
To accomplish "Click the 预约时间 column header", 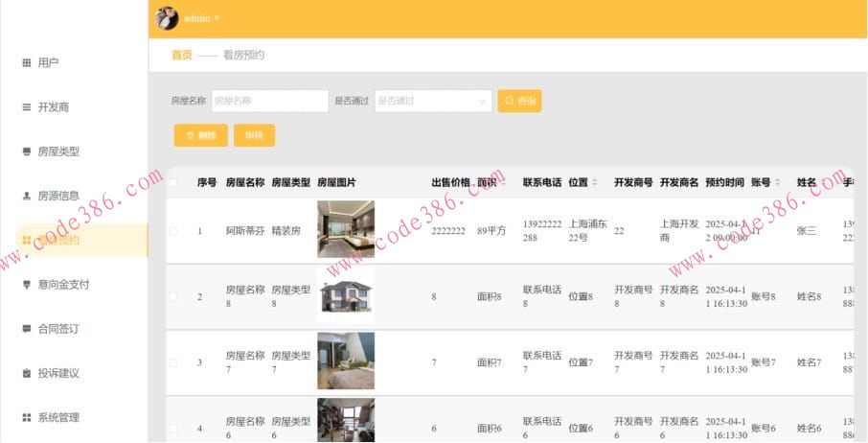I will (724, 182).
